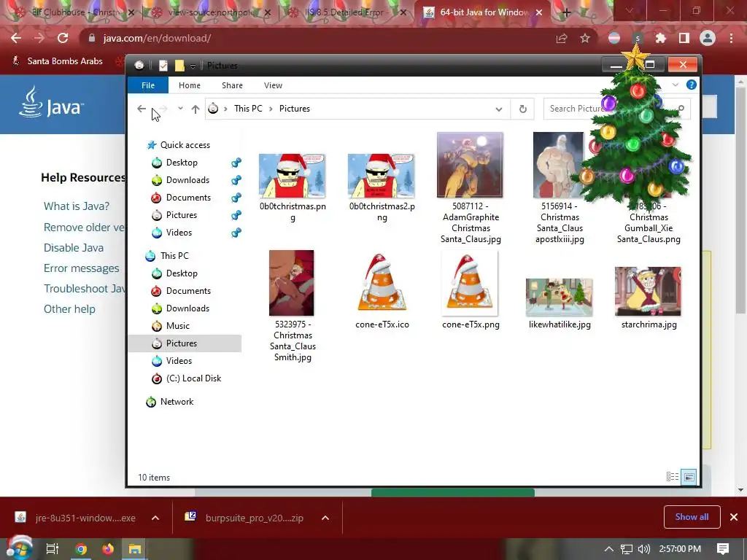Expand the address bar history dropdown
The height and width of the screenshot is (560, 747).
pyautogui.click(x=499, y=109)
